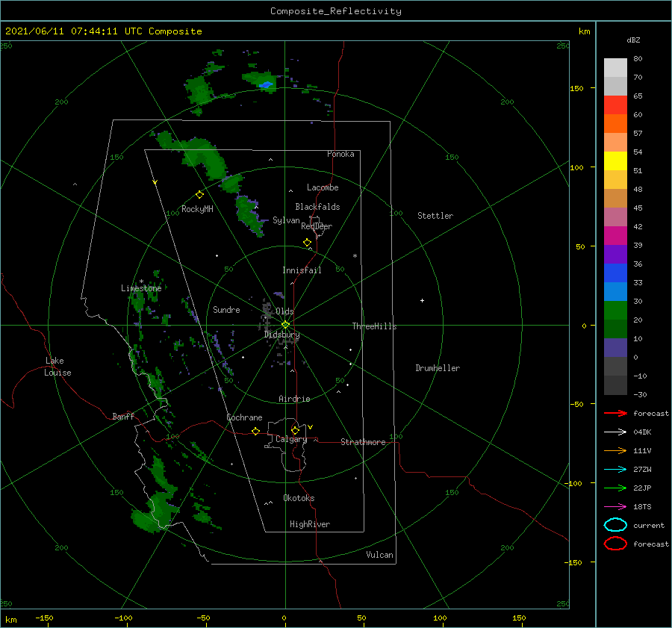Click the Lake Louise label

point(57,367)
